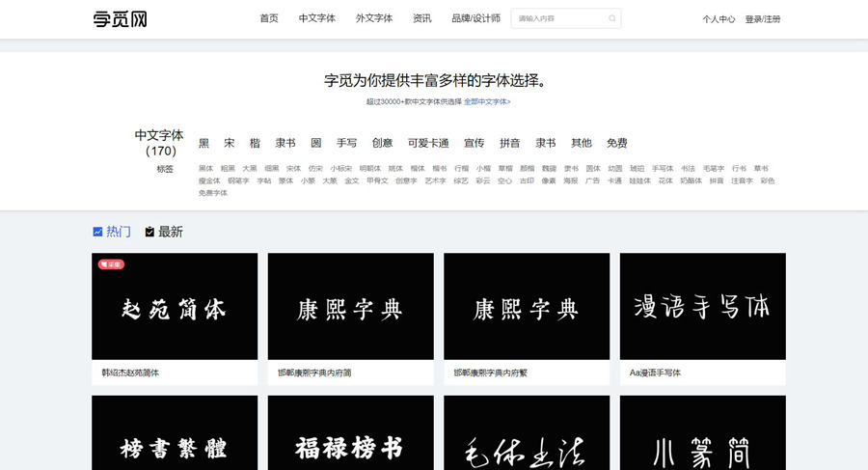Click the 甲骨文 tag
Image resolution: width=868 pixels, height=470 pixels.
[377, 180]
